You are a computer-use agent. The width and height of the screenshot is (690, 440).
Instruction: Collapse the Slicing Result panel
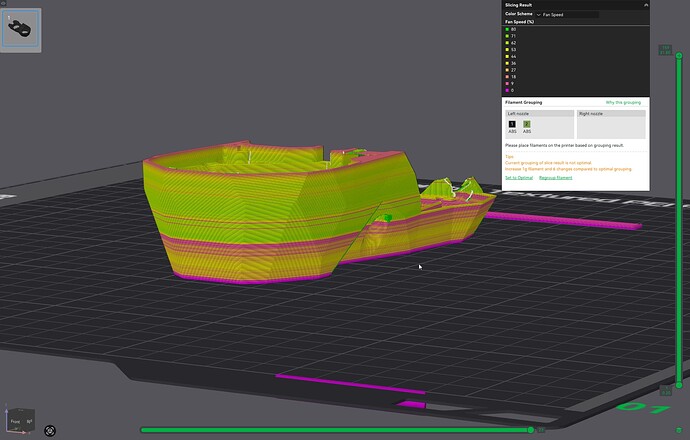(x=646, y=5)
